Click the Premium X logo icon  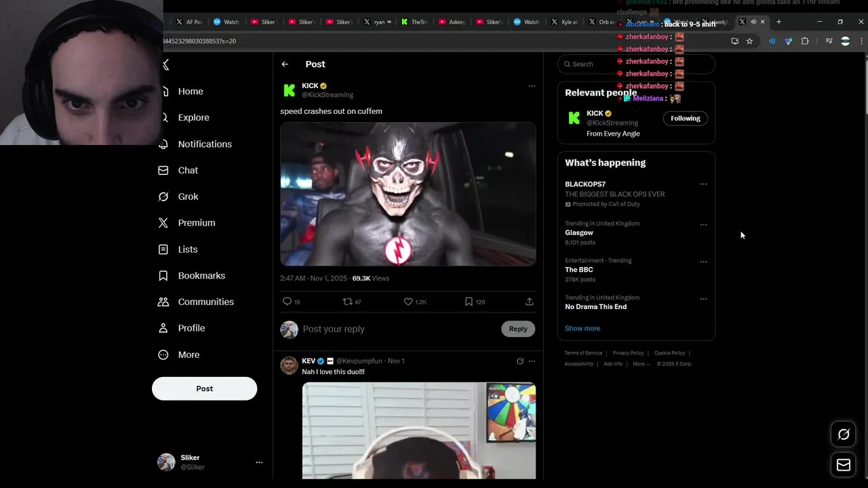tap(163, 222)
